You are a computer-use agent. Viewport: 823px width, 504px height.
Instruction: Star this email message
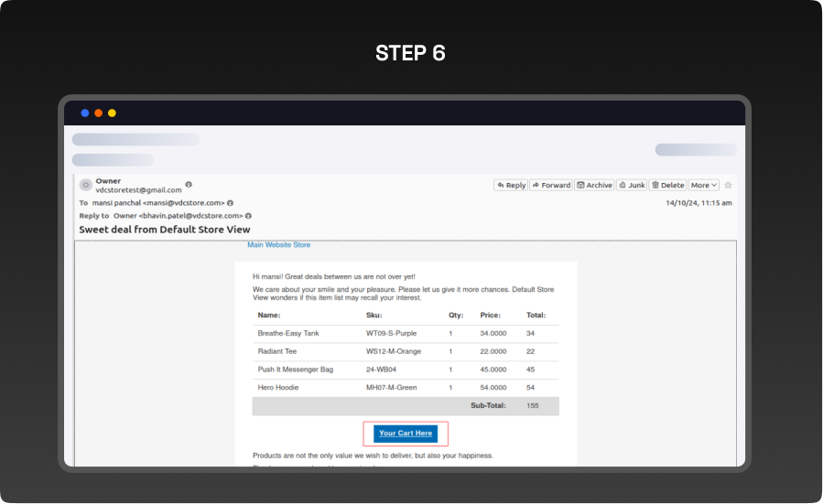(728, 185)
